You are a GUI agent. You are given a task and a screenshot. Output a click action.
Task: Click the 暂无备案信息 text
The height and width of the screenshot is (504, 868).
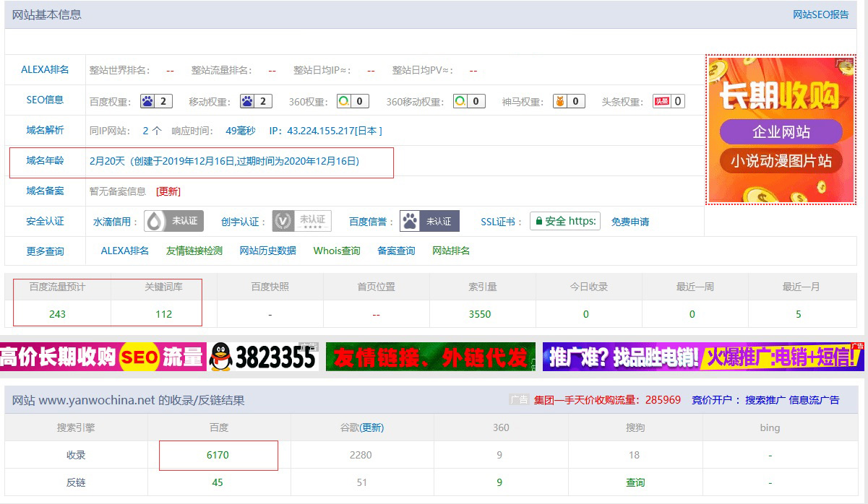pos(118,191)
